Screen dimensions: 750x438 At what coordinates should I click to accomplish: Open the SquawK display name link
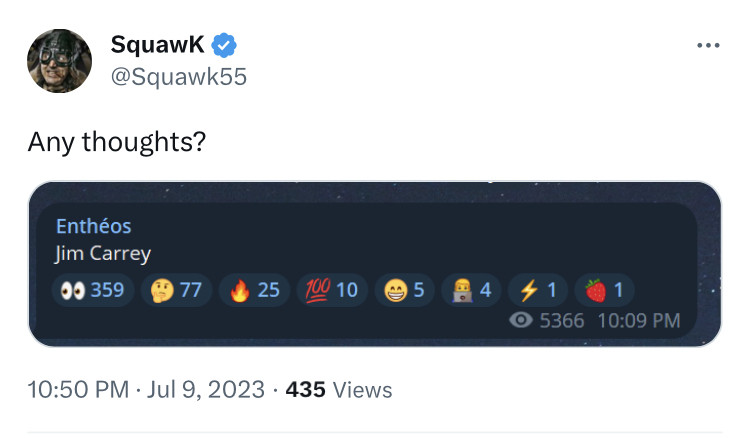click(x=158, y=45)
